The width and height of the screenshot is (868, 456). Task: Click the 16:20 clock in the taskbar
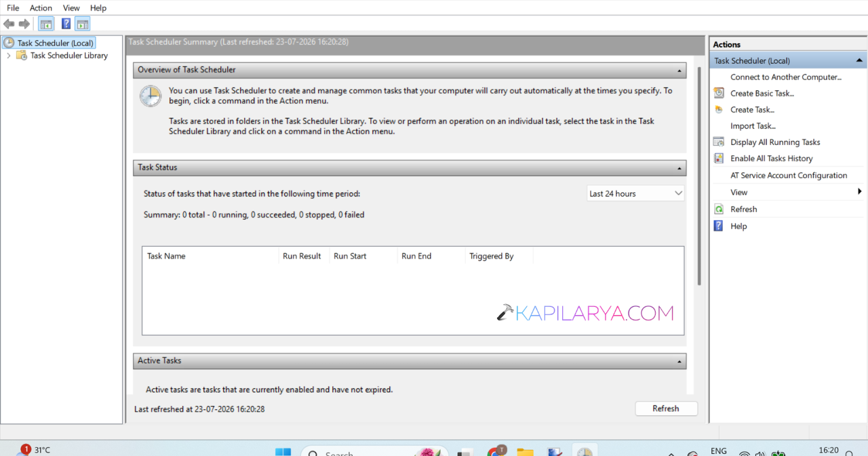[x=829, y=450]
